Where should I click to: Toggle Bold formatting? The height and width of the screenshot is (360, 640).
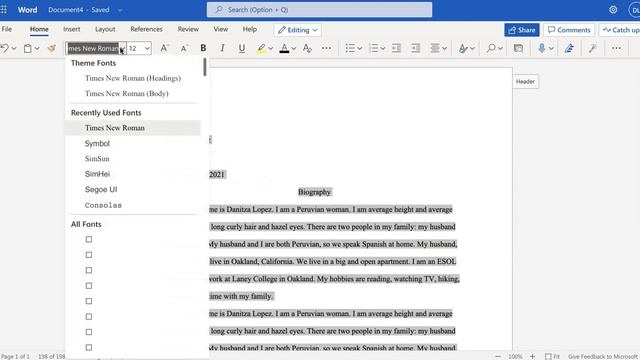tap(203, 48)
